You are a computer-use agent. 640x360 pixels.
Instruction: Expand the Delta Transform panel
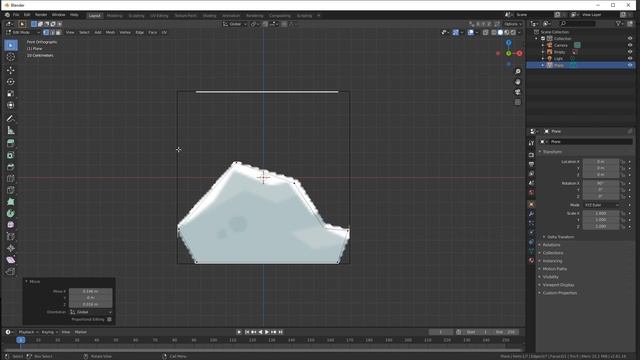pyautogui.click(x=560, y=237)
